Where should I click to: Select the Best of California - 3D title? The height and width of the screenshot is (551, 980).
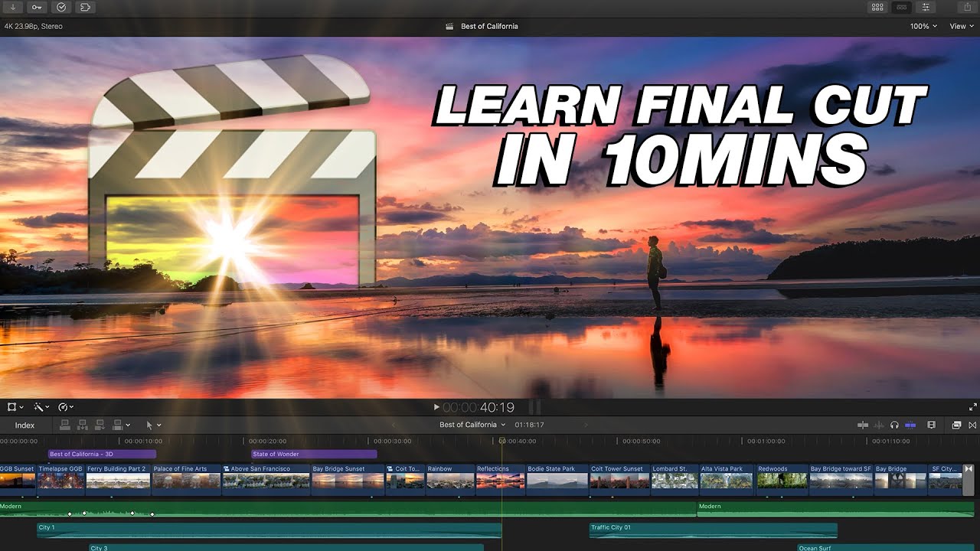[x=102, y=454]
